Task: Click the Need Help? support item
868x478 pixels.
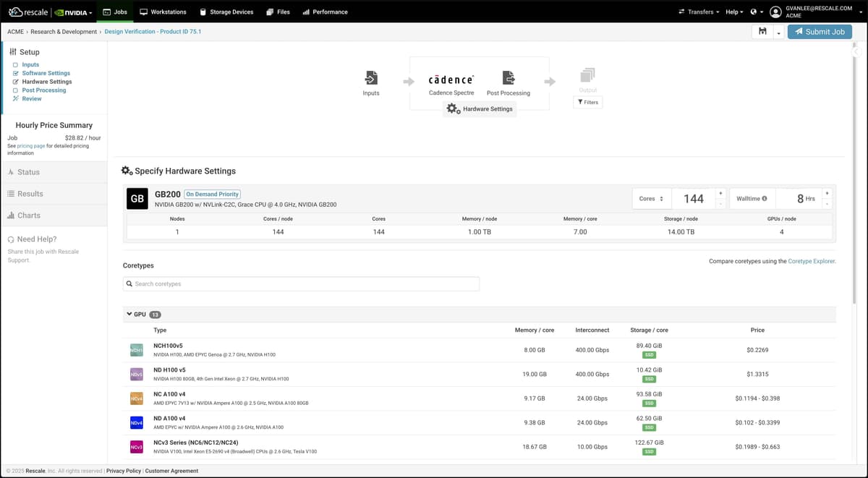Action: click(x=32, y=239)
